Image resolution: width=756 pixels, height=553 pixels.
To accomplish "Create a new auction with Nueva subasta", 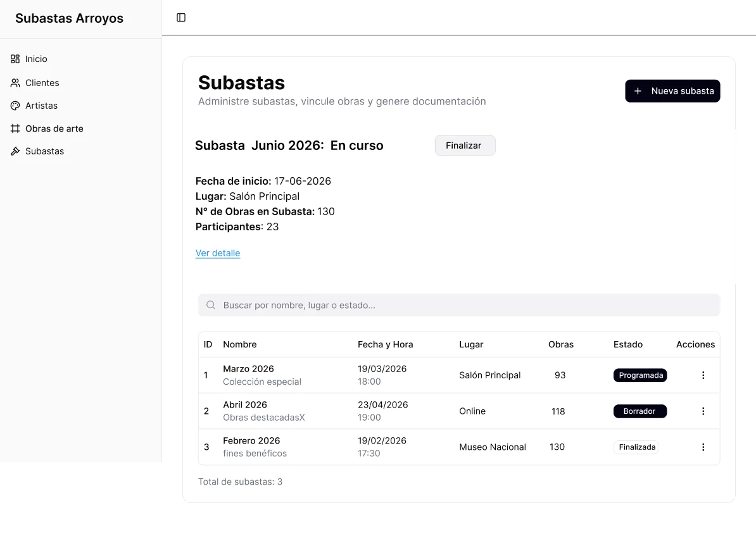I will point(672,91).
